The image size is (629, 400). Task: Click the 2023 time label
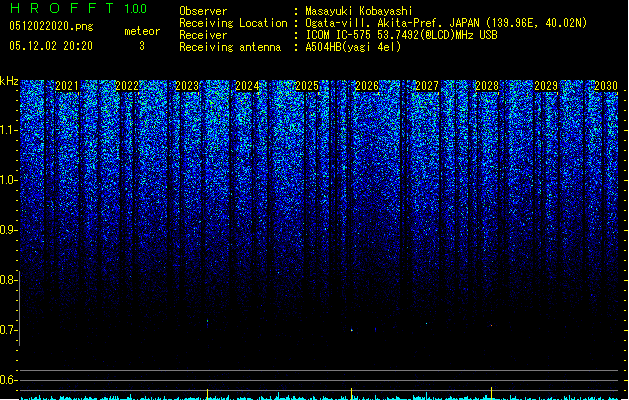click(x=187, y=86)
